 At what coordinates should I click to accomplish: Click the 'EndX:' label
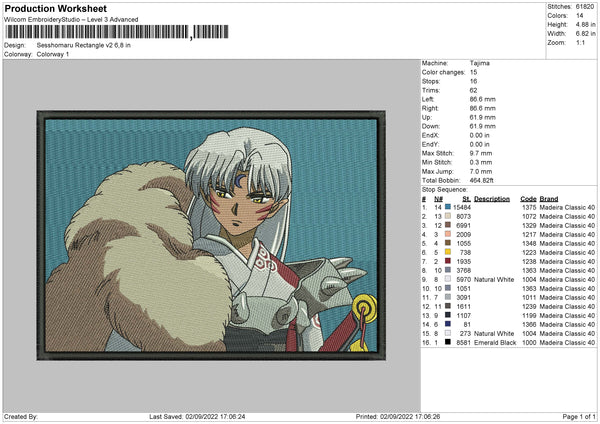(430, 135)
